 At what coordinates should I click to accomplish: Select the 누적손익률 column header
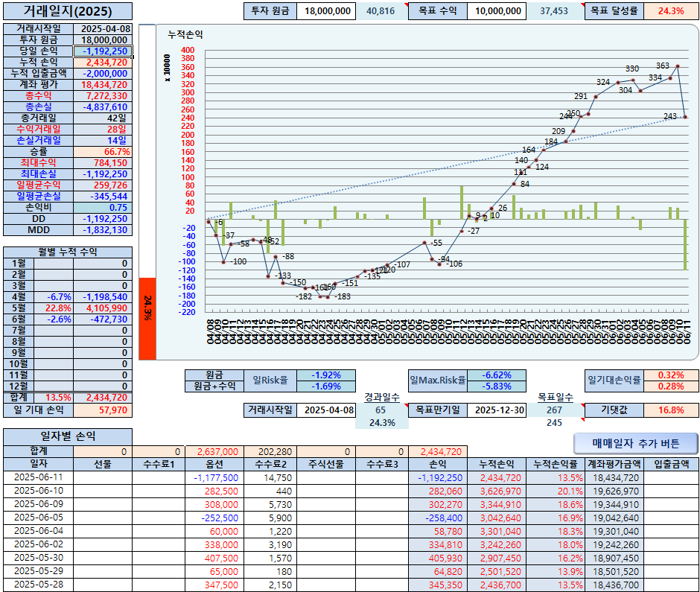coord(556,465)
